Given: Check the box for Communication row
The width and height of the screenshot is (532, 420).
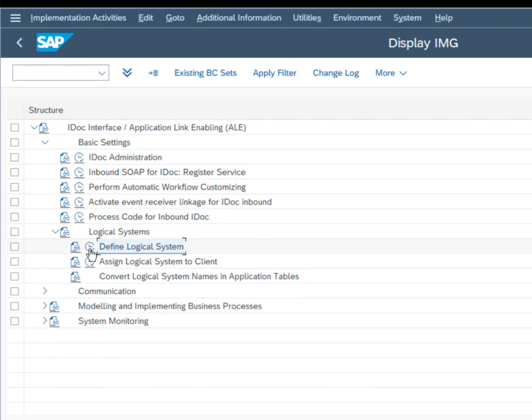Looking at the screenshot, I should [15, 291].
